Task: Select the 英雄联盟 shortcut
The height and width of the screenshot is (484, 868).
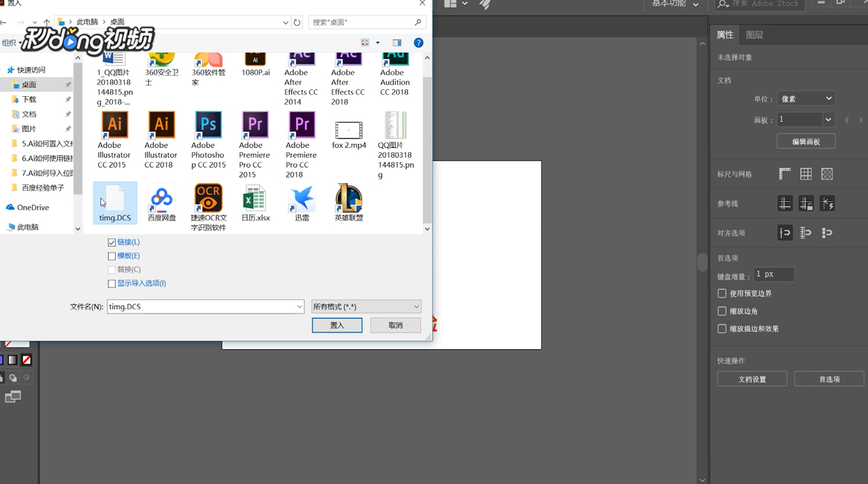Action: pyautogui.click(x=349, y=203)
